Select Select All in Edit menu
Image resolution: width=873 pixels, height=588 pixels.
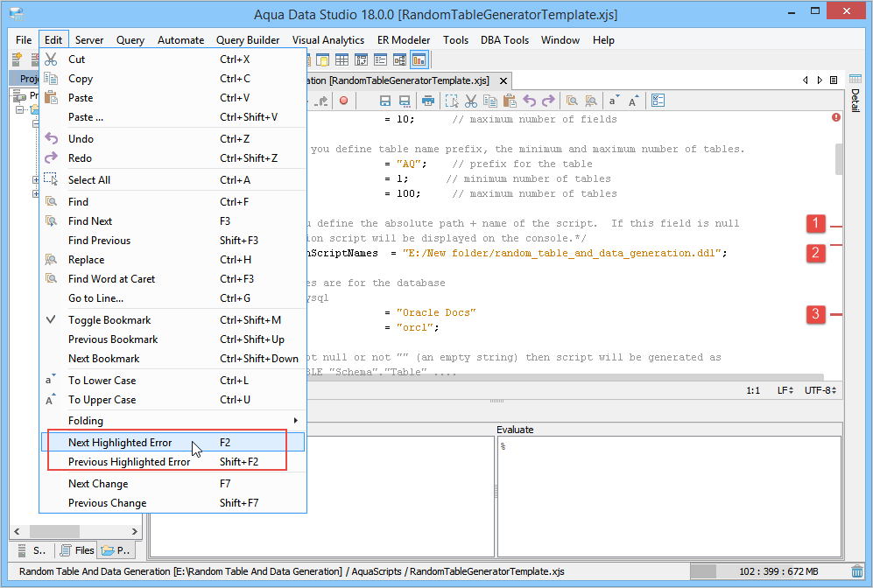pos(173,179)
